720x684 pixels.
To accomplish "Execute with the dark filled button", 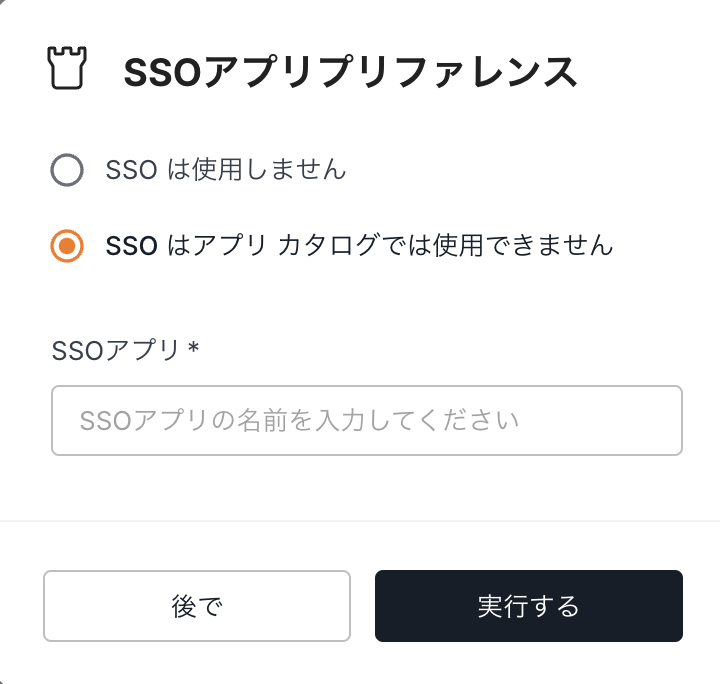I will click(528, 606).
